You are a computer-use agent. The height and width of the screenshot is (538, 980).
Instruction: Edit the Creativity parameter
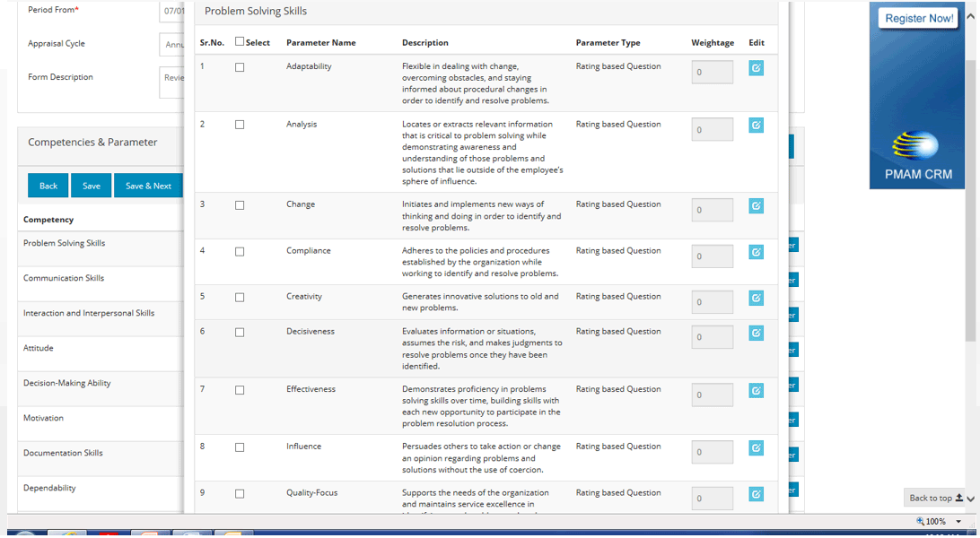point(756,299)
